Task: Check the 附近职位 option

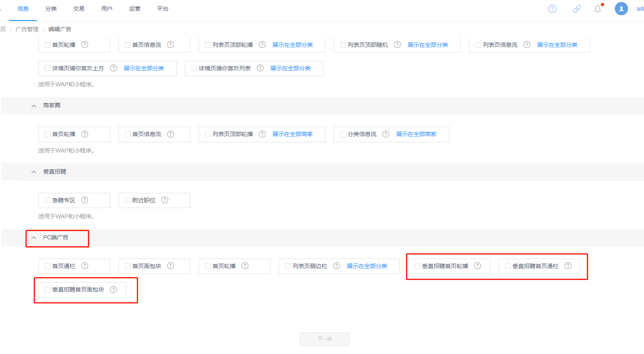Action: 128,200
